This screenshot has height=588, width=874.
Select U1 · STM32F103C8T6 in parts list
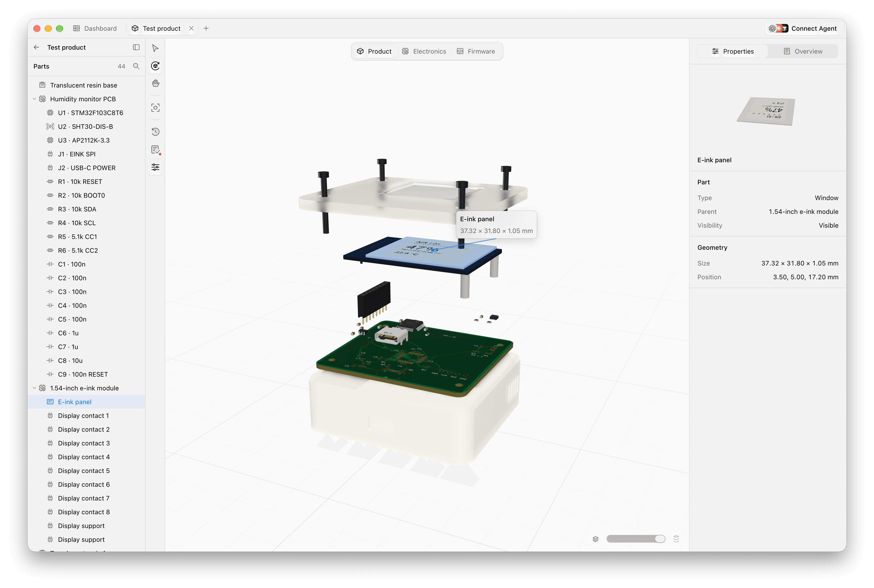coord(87,113)
